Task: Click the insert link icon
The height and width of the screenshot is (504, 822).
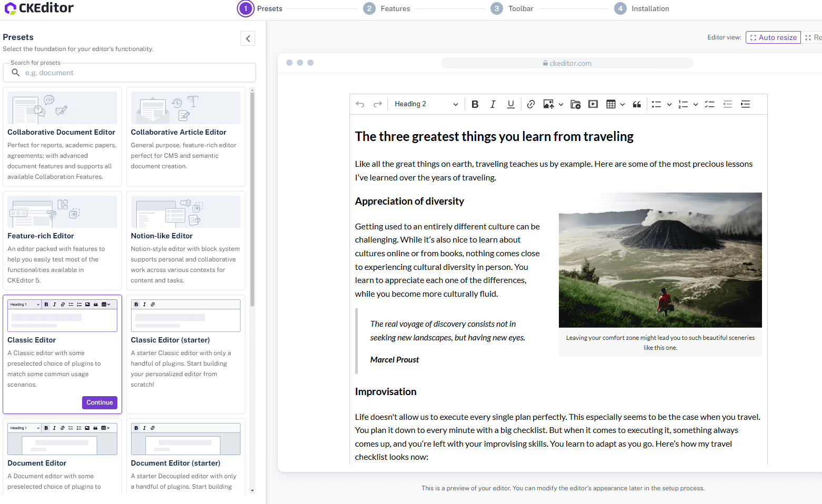Action: pos(530,104)
